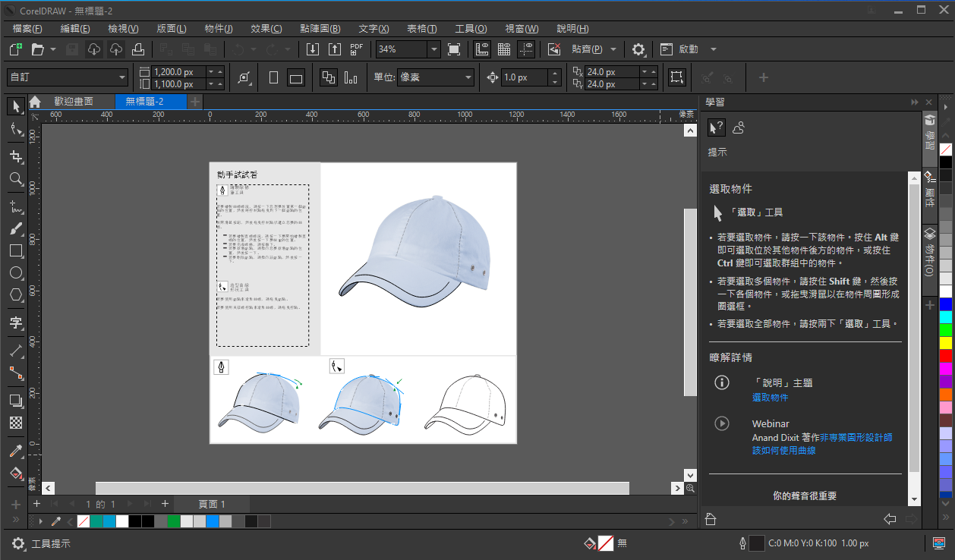Switch to the 歡迎畫面 tab

[74, 102]
